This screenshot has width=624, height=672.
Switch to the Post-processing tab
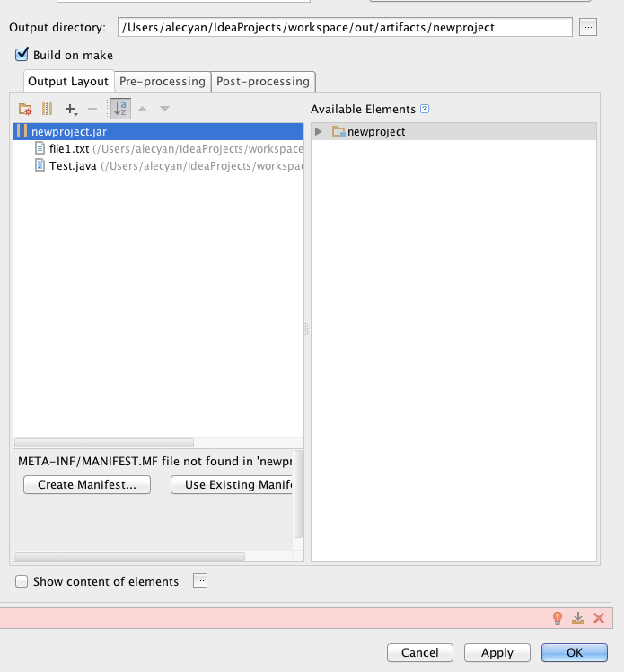coord(263,82)
